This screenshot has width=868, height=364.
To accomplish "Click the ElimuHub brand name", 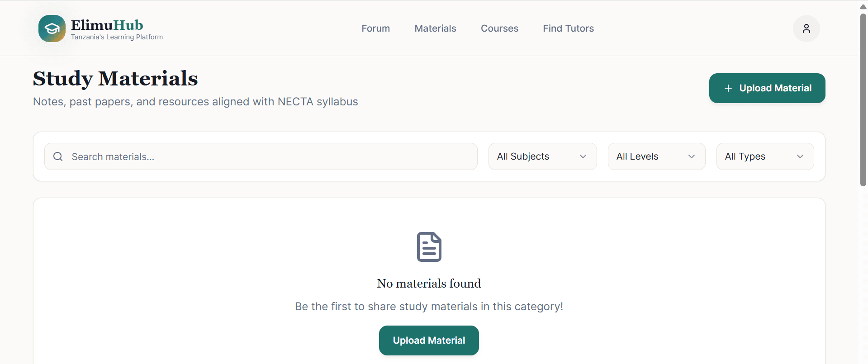I will (x=107, y=25).
